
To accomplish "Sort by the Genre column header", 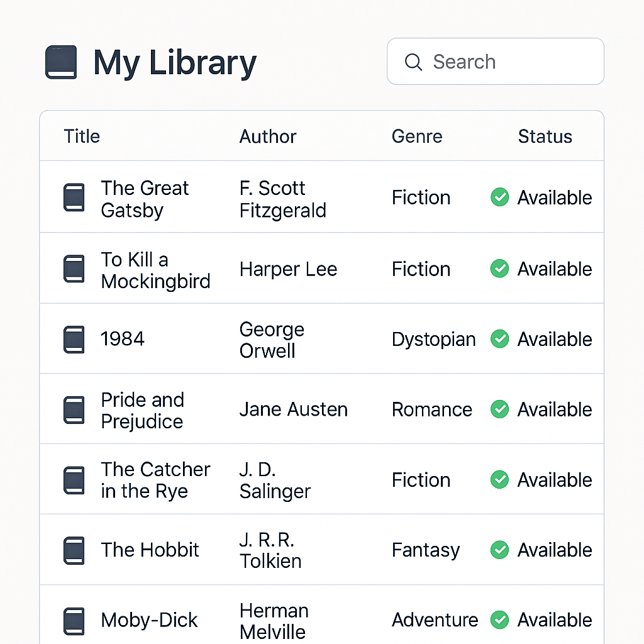I will [417, 136].
